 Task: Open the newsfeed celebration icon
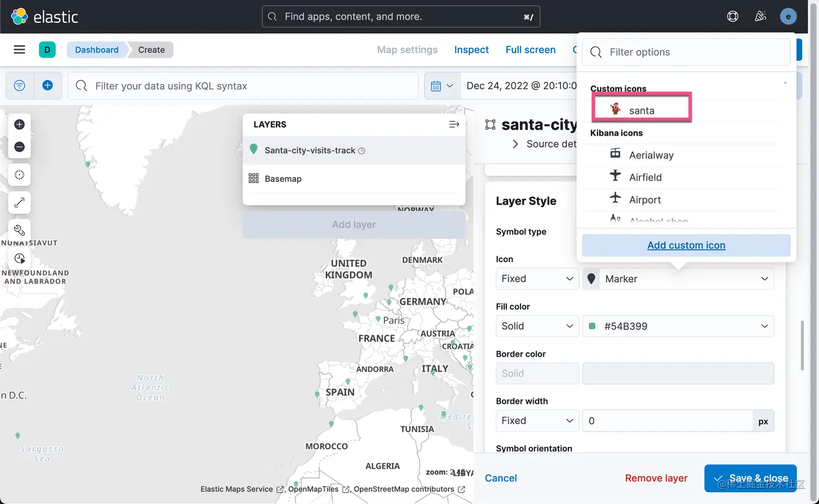(760, 16)
